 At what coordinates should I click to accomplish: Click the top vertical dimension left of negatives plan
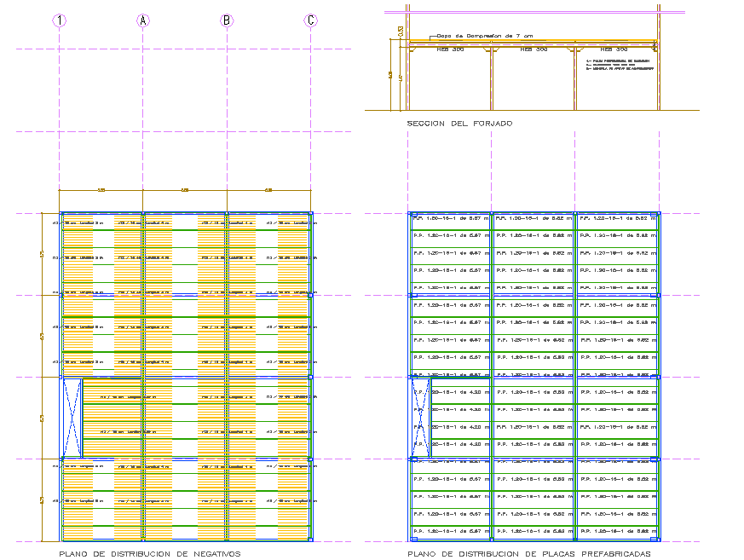43,253
